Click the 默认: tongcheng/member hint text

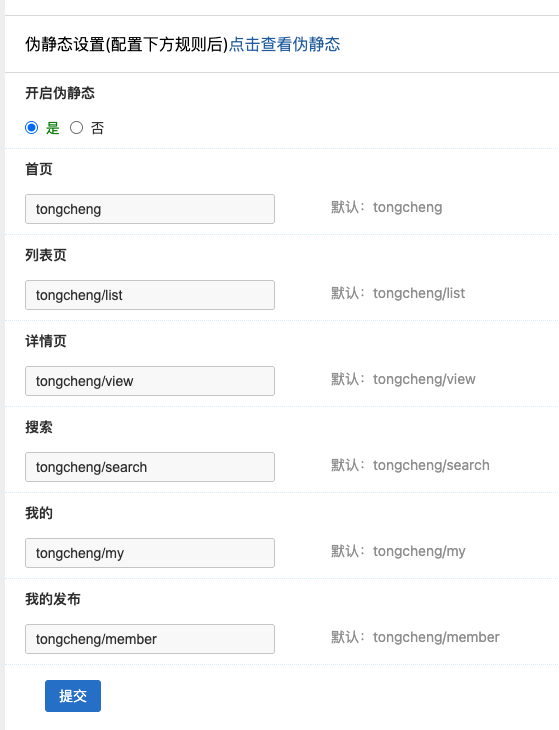point(415,637)
